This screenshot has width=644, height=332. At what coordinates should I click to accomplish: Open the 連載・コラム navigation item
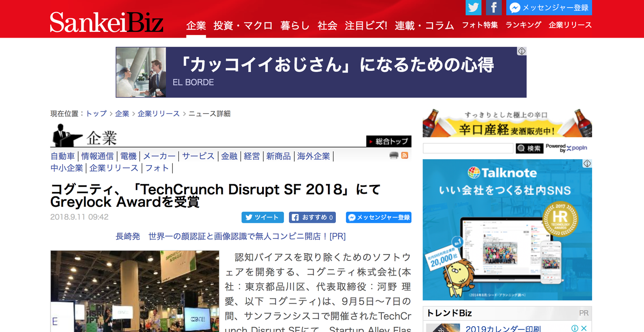tap(424, 26)
